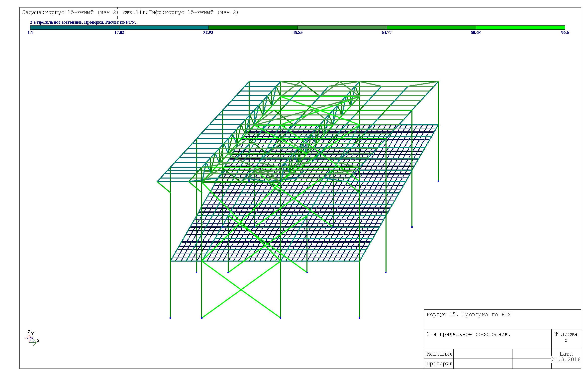Click the 1.1 legend minimum label
This screenshot has width=588, height=380.
tap(30, 33)
